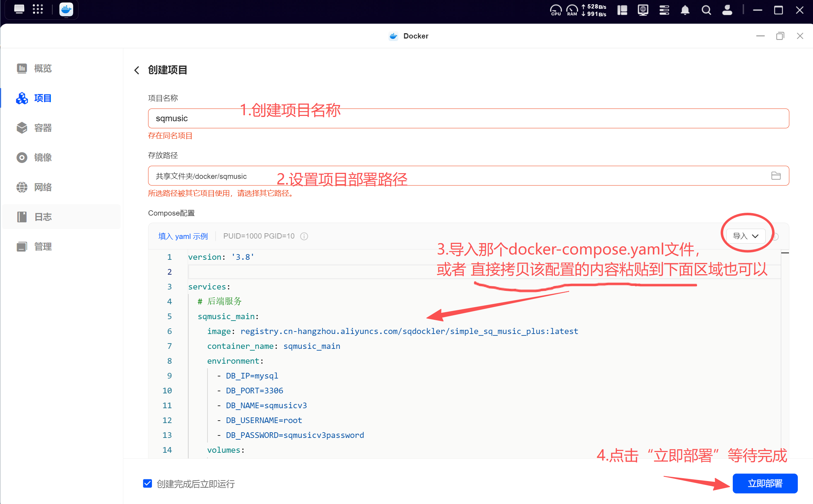
Task: Click the search magnifier in top bar
Action: pyautogui.click(x=706, y=10)
